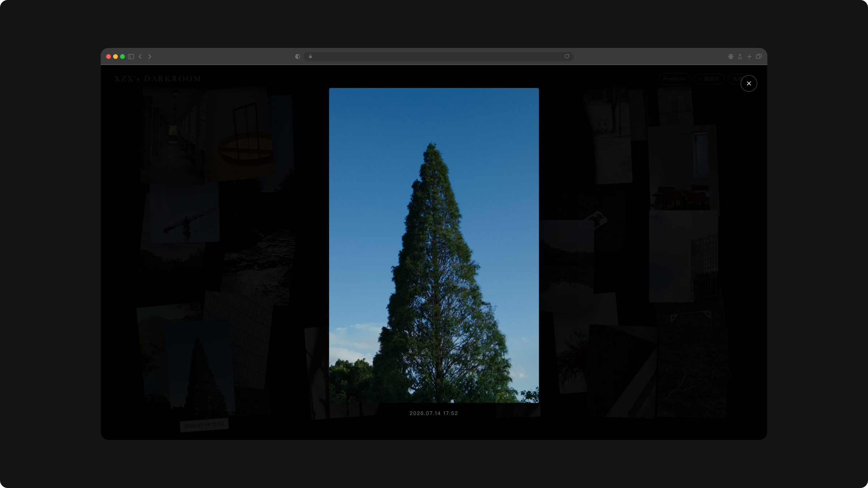Click the globe extension icon in browser toolbar
The width and height of the screenshot is (868, 488).
[731, 56]
